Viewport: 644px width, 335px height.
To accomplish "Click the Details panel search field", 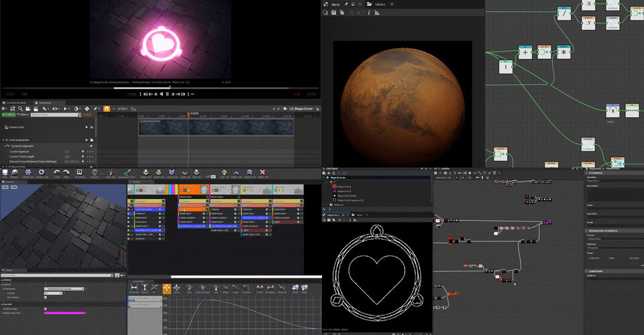I will (56, 275).
